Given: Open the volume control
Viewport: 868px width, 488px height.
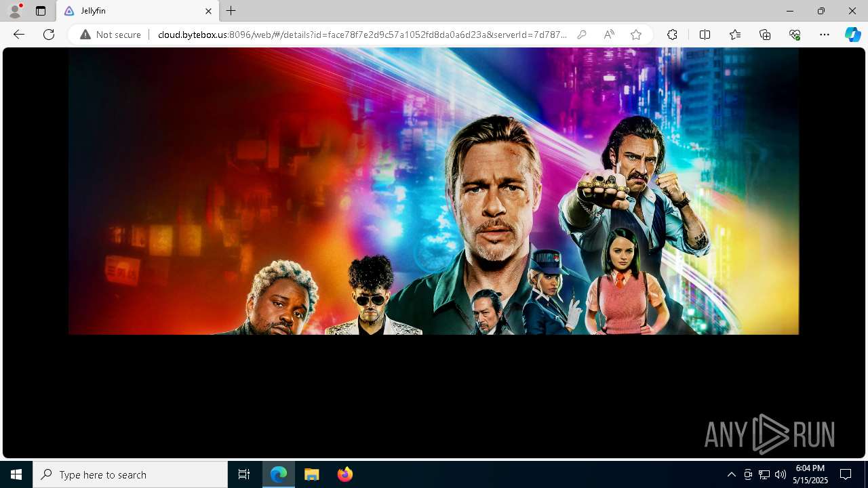Looking at the screenshot, I should click(x=781, y=474).
